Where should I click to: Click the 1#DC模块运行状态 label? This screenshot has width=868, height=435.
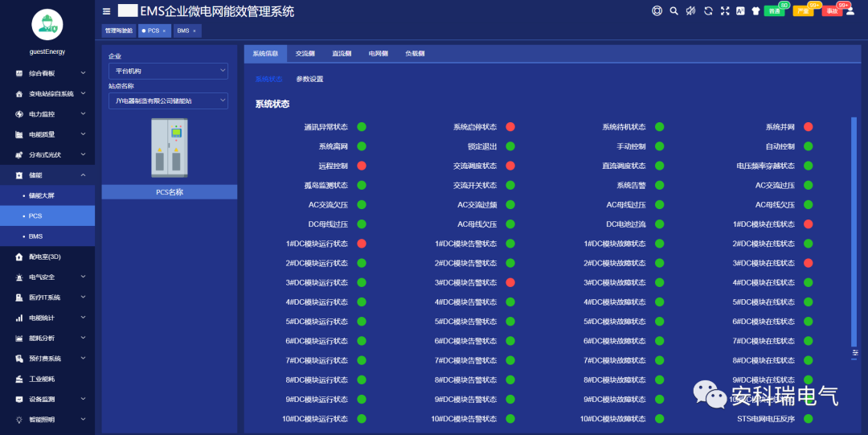tap(317, 244)
